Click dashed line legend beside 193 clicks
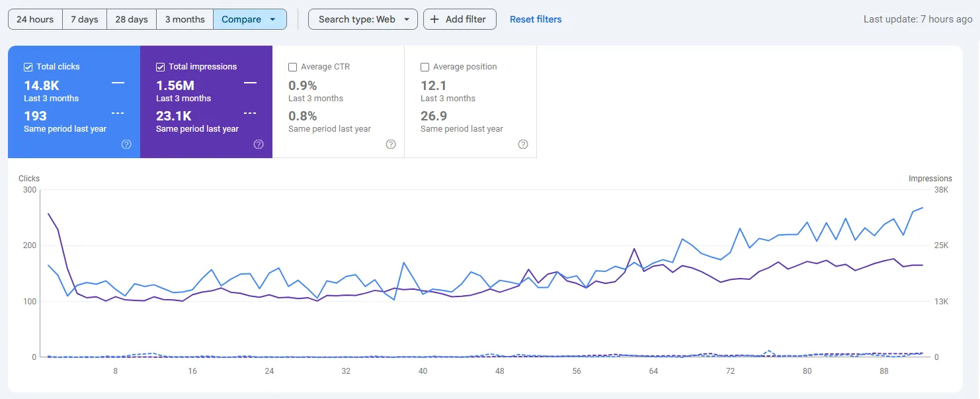 coord(118,113)
